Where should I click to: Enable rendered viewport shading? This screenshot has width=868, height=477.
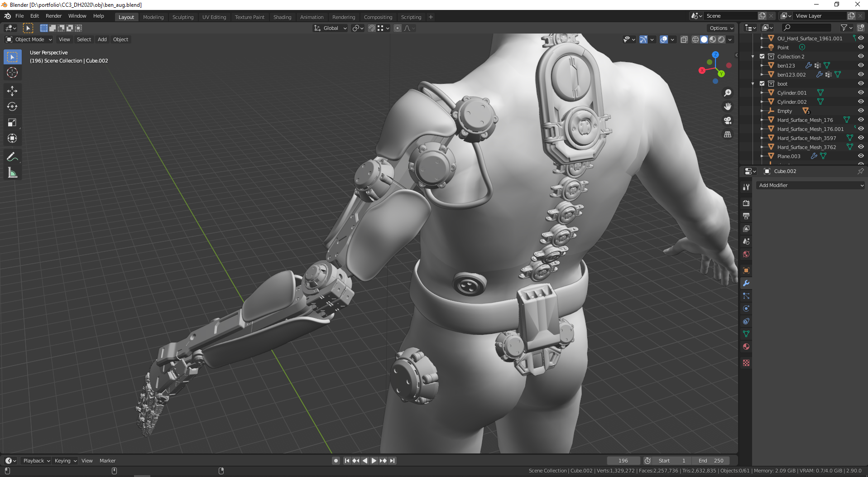[x=721, y=39]
